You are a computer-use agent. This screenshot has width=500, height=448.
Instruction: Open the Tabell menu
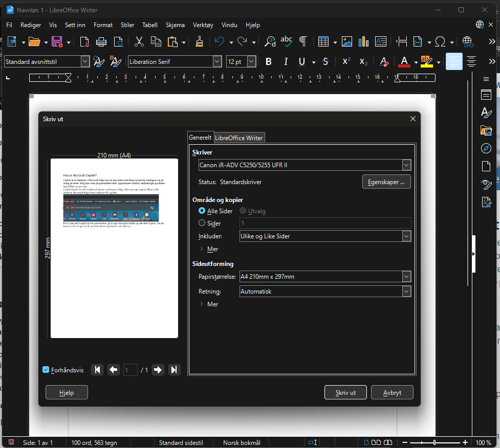(x=149, y=25)
